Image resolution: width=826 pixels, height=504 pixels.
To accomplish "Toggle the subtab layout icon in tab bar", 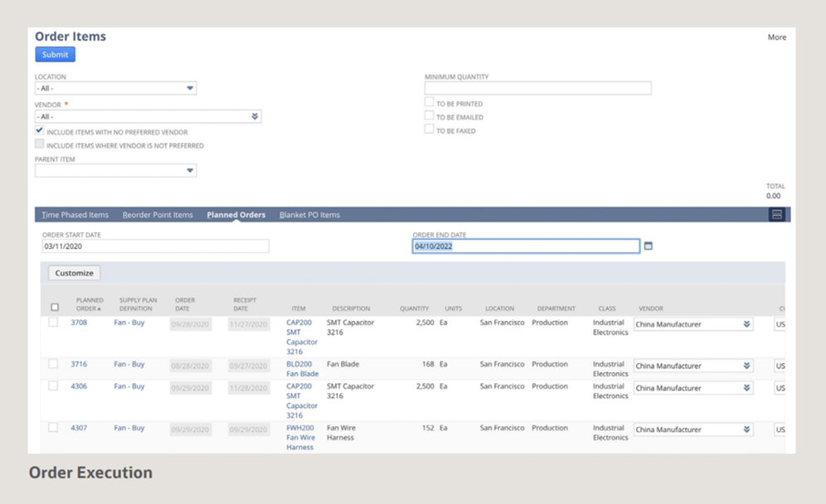I will point(776,215).
